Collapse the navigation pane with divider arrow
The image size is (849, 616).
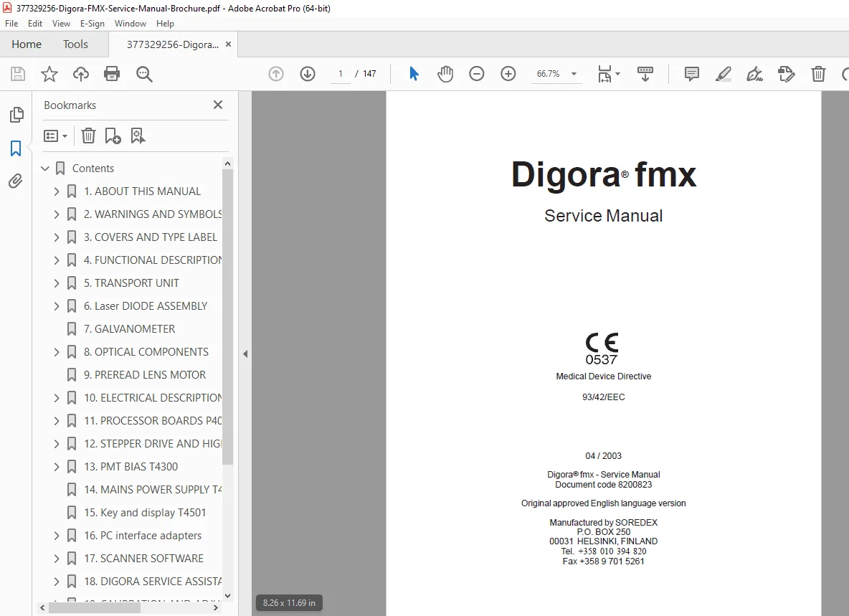click(245, 354)
